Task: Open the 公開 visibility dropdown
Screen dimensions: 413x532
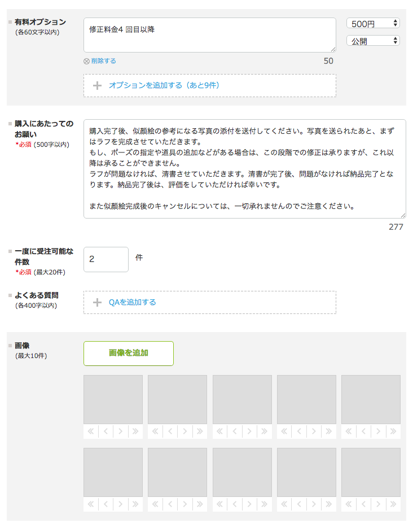Action: [373, 41]
